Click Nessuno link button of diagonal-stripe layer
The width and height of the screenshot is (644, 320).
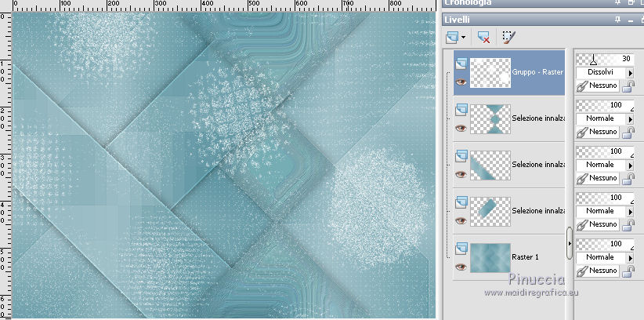tap(599, 178)
